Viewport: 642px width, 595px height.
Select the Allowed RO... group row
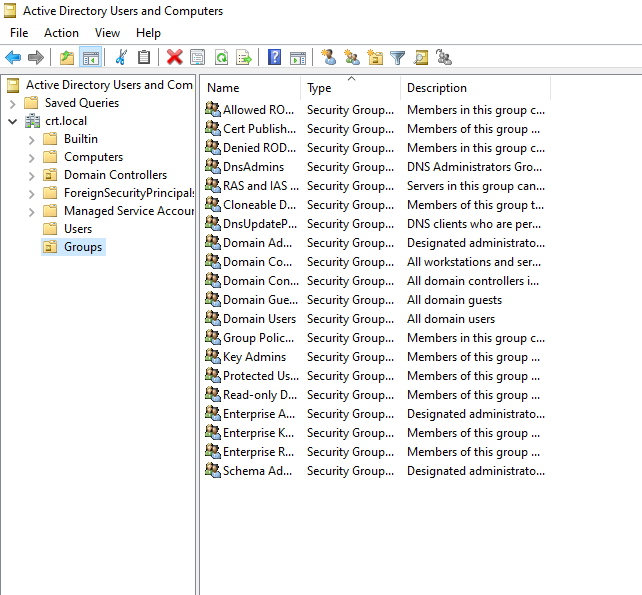point(375,110)
